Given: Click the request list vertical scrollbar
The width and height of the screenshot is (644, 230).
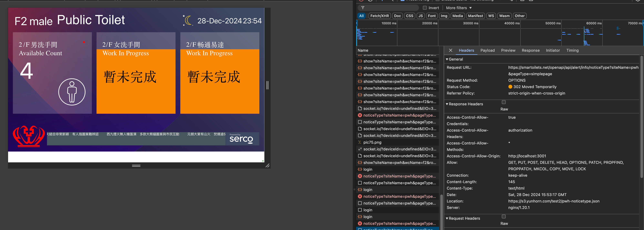Looking at the screenshot, I should (441, 212).
